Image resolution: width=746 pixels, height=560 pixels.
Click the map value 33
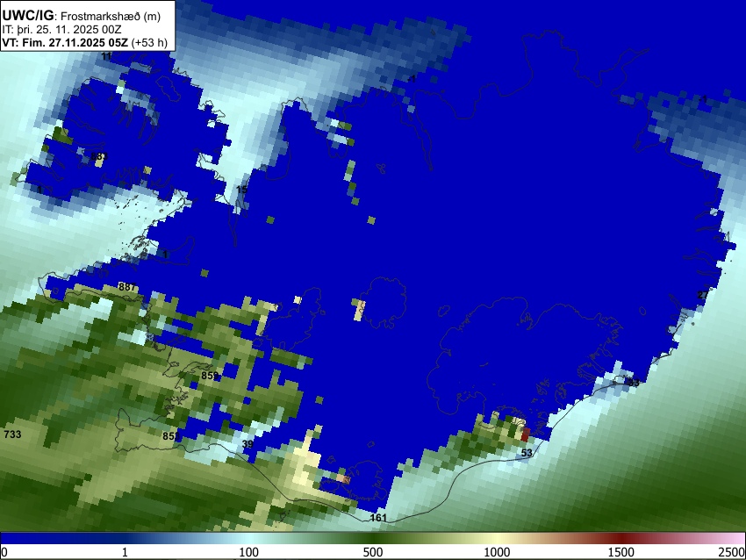tap(634, 383)
